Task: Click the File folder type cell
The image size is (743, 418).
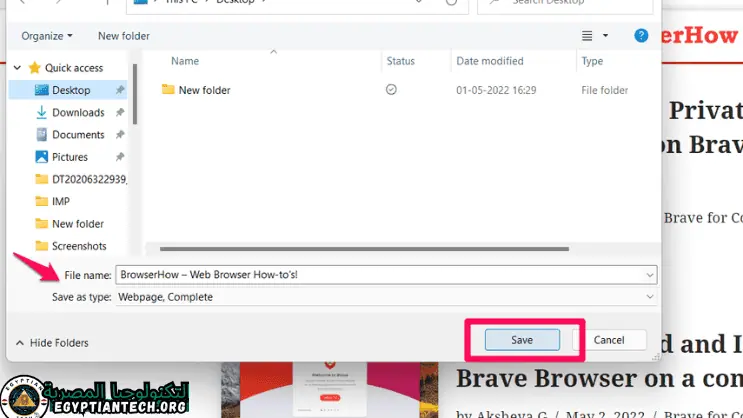Action: (x=605, y=90)
